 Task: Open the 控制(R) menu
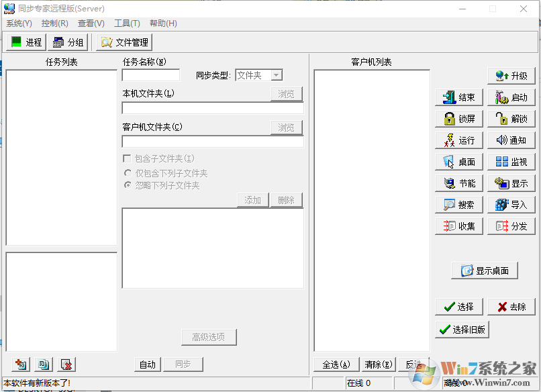[x=54, y=23]
